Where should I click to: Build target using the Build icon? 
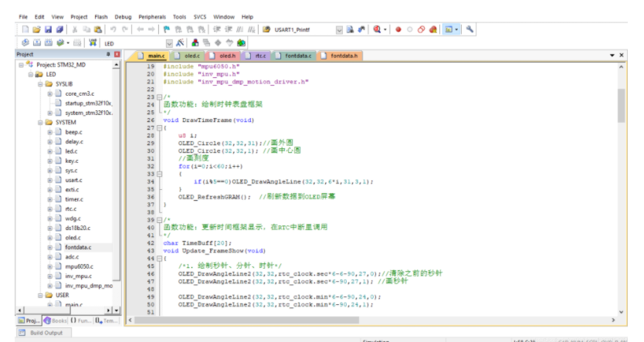pos(37,42)
